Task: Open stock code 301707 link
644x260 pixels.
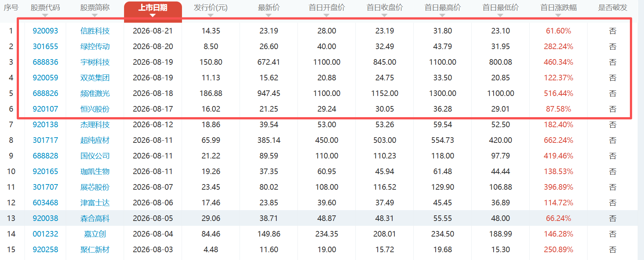Action: (x=45, y=187)
